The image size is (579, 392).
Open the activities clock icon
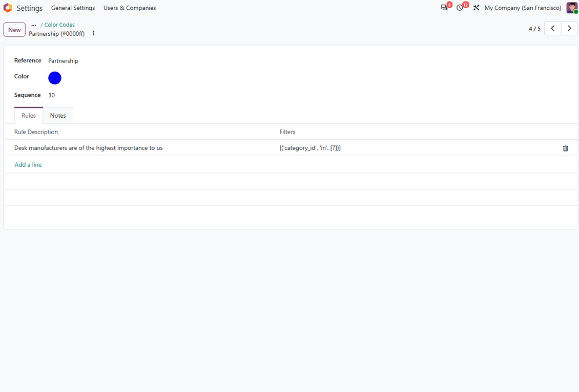[x=460, y=8]
